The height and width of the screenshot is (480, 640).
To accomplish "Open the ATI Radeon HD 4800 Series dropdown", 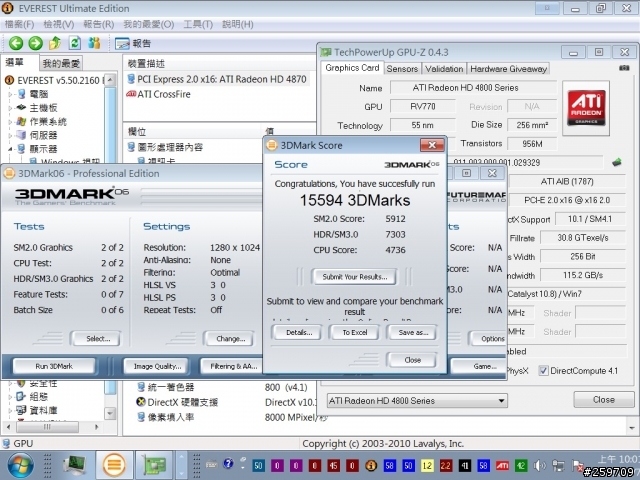I will pos(417,401).
